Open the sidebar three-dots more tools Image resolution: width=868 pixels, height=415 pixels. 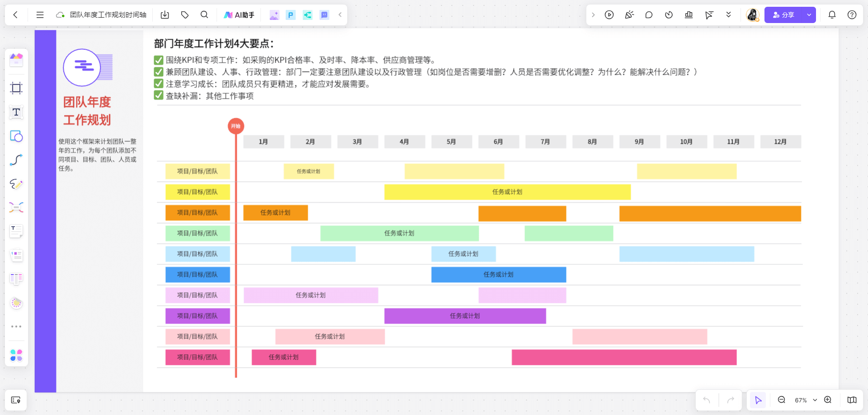16,326
